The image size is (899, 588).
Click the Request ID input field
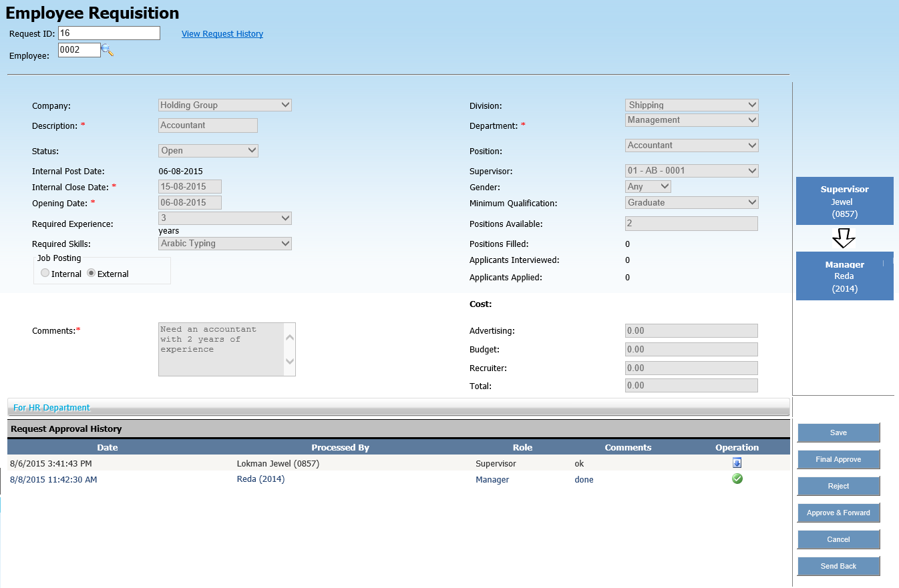[x=109, y=33]
